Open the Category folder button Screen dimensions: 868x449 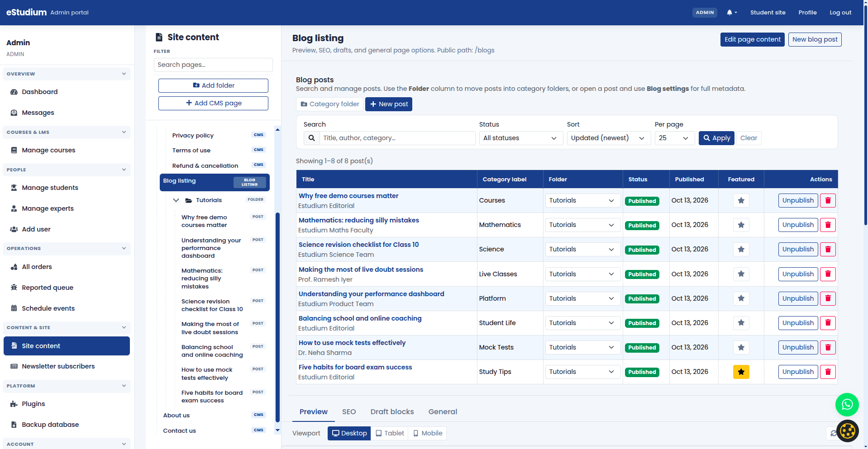pos(329,104)
